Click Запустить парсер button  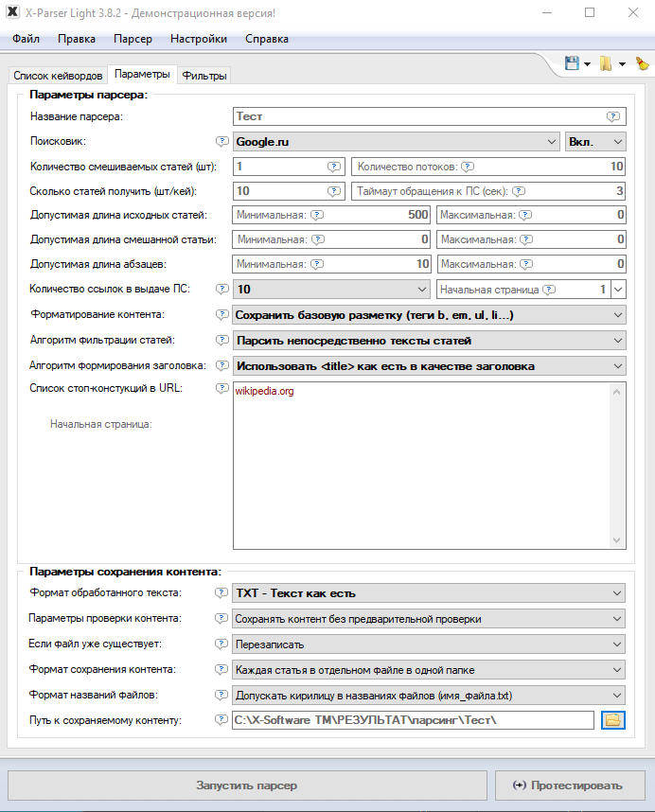[247, 786]
